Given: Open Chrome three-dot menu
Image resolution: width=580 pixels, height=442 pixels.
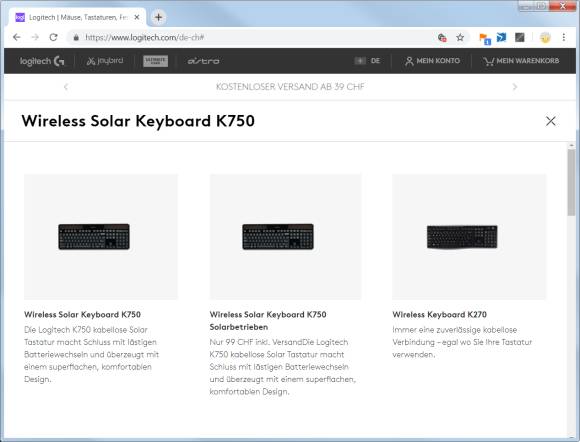Looking at the screenshot, I should [x=564, y=37].
